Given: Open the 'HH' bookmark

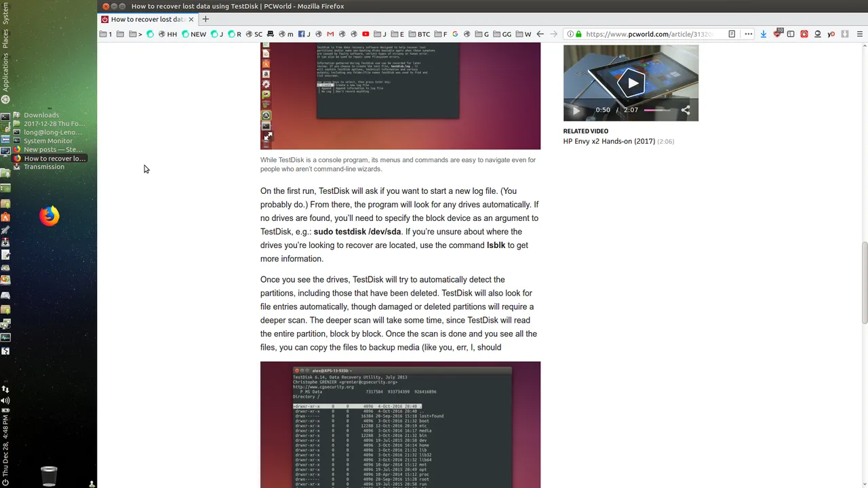Looking at the screenshot, I should (x=167, y=34).
